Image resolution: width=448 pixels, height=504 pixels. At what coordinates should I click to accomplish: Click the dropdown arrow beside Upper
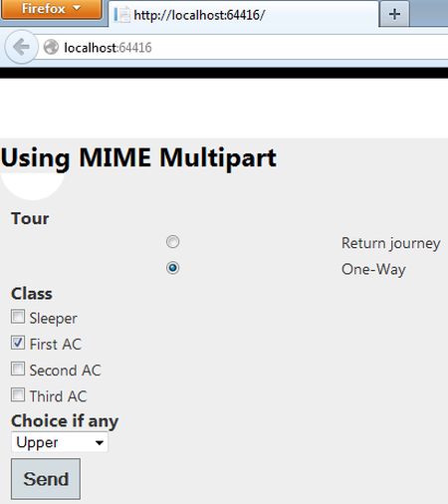click(99, 442)
